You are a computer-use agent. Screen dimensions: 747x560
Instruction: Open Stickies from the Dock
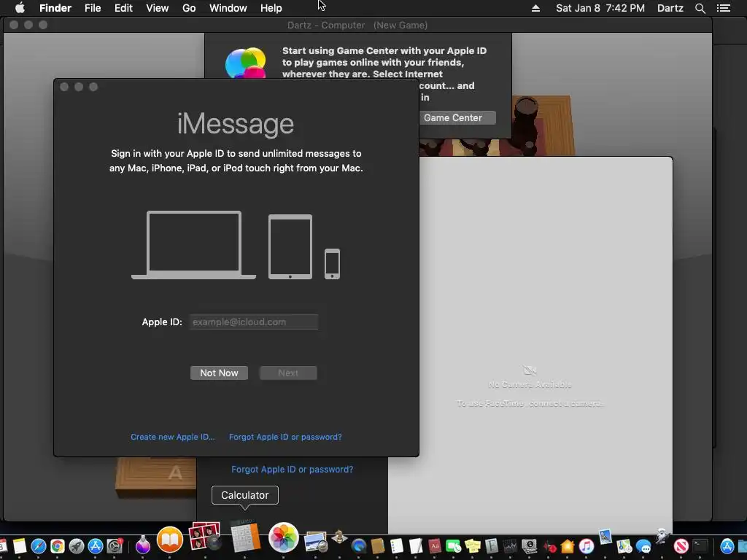pos(473,546)
